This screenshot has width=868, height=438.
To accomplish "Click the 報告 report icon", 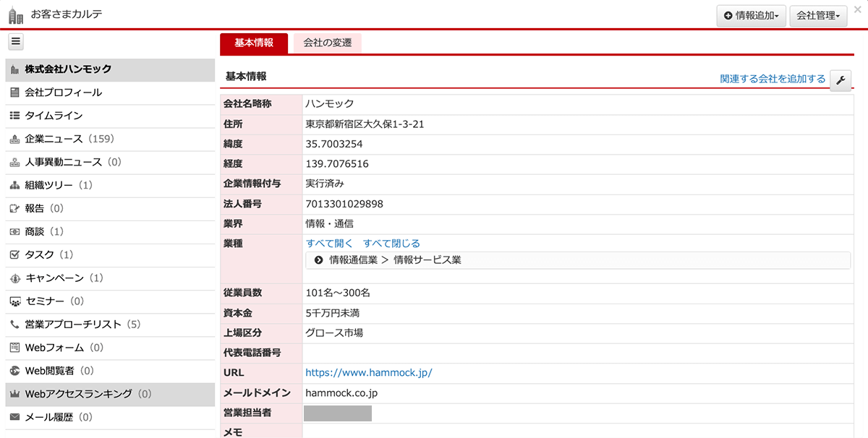I will click(14, 209).
